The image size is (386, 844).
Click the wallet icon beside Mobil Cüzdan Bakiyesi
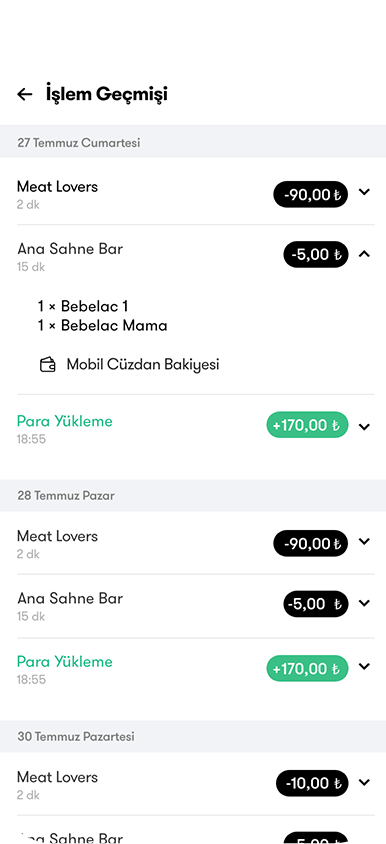point(48,365)
